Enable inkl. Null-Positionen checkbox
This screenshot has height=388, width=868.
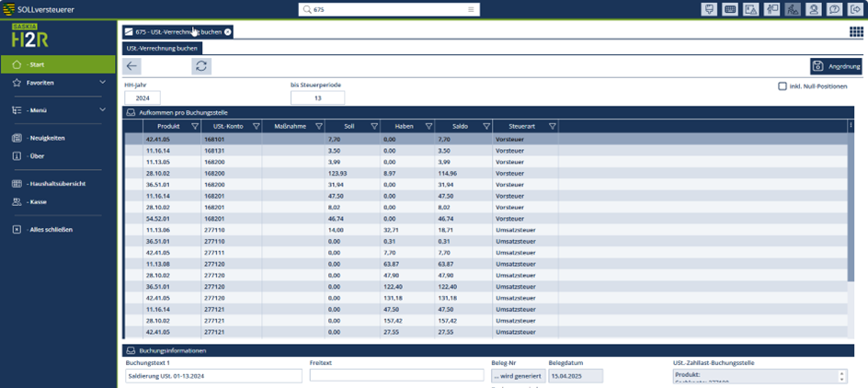782,86
